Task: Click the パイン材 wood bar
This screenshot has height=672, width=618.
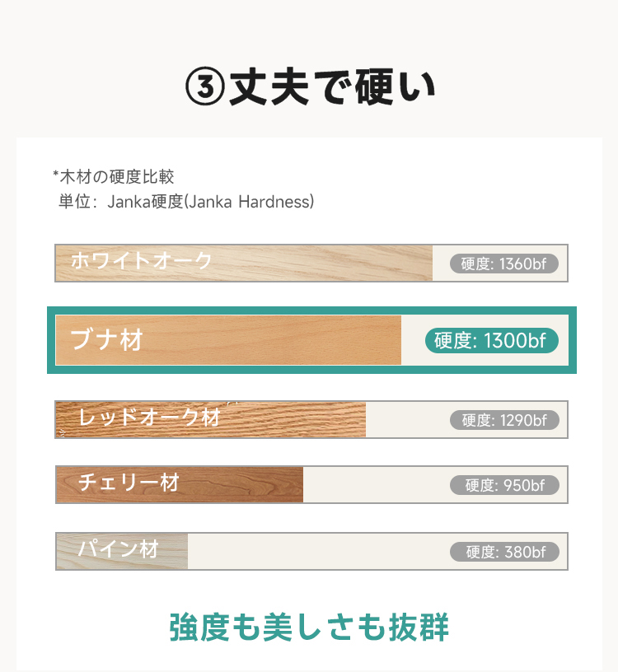Action: click(x=122, y=551)
